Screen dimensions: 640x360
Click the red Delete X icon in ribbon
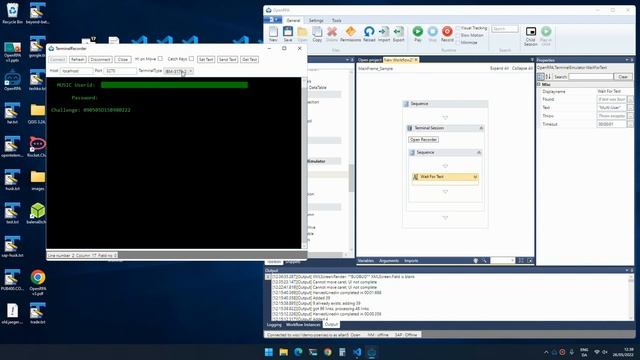pos(332,32)
